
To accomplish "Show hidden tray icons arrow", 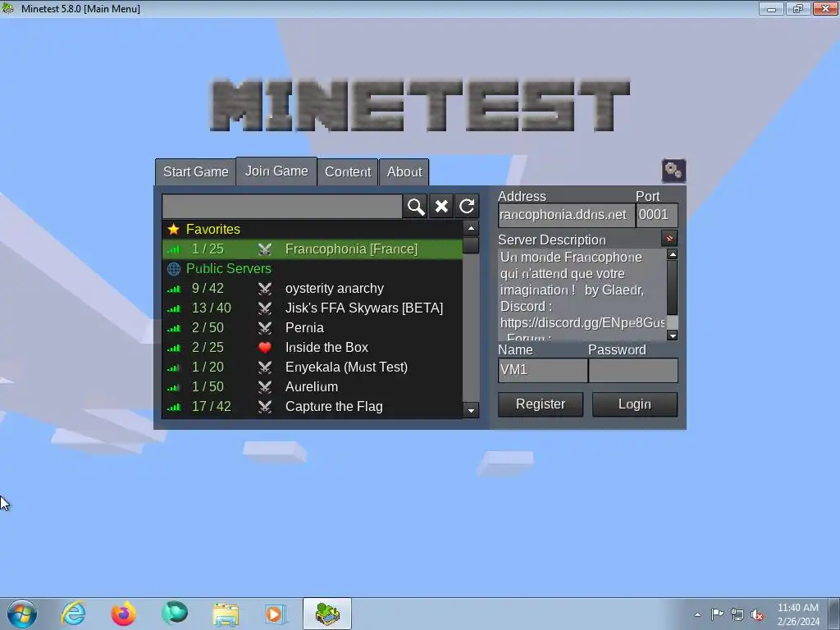I will [x=697, y=614].
